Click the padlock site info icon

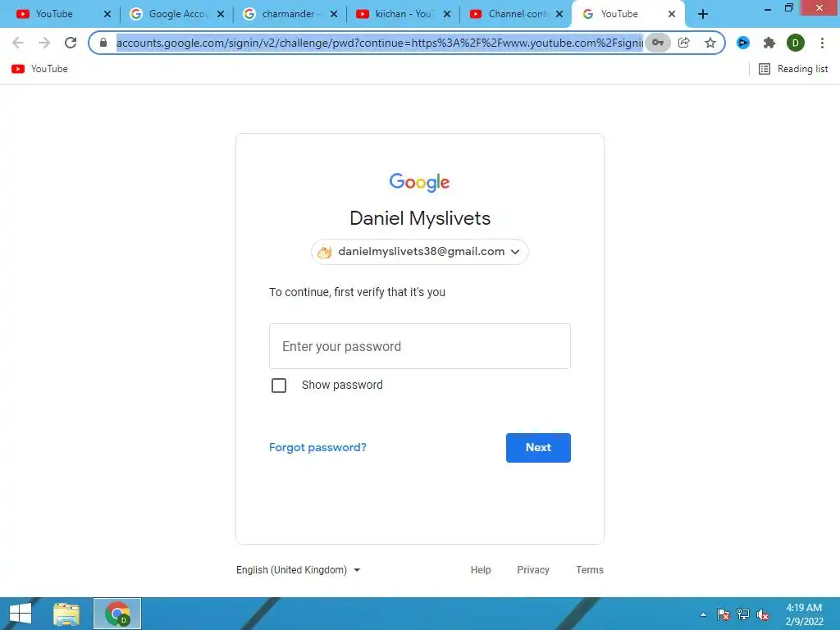click(103, 43)
